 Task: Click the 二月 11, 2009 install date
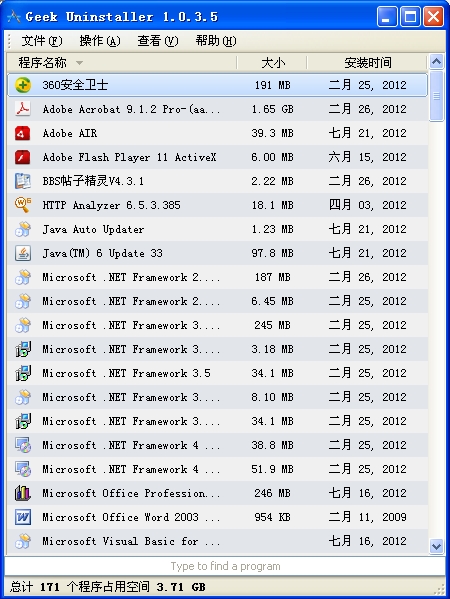pyautogui.click(x=367, y=517)
